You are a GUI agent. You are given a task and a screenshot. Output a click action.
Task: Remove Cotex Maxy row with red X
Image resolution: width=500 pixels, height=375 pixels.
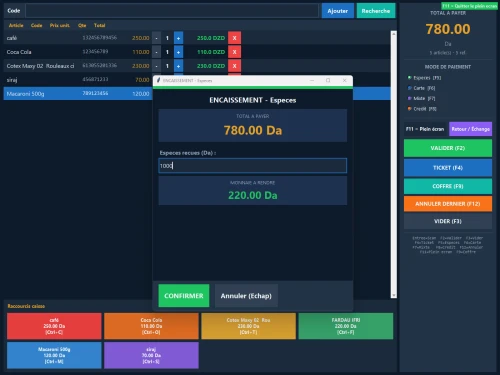pos(234,66)
